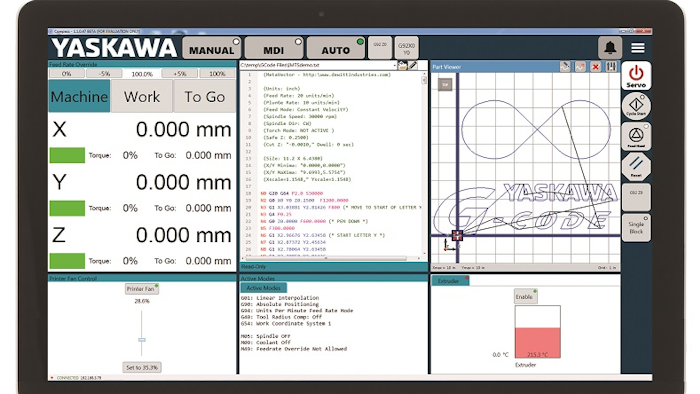Hit the Reset button on right sidebar
The image size is (700, 394).
(x=636, y=166)
